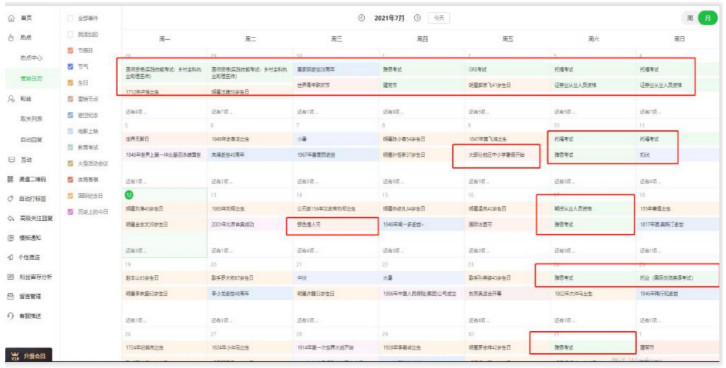Viewport: 726px width, 368px height.
Task: Expand the 还有…项 link on July 7
Action: [x=307, y=181]
